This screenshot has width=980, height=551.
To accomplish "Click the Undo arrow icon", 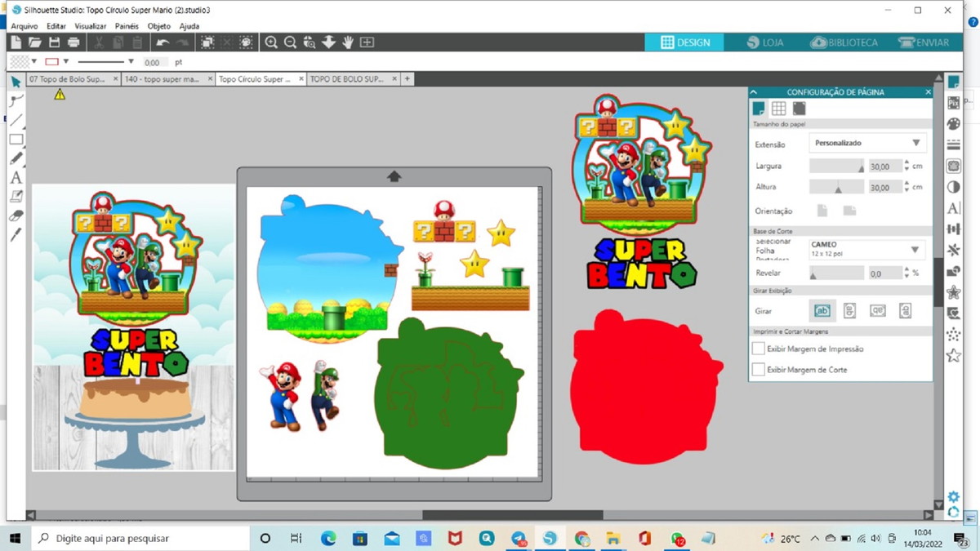I will 163,42.
